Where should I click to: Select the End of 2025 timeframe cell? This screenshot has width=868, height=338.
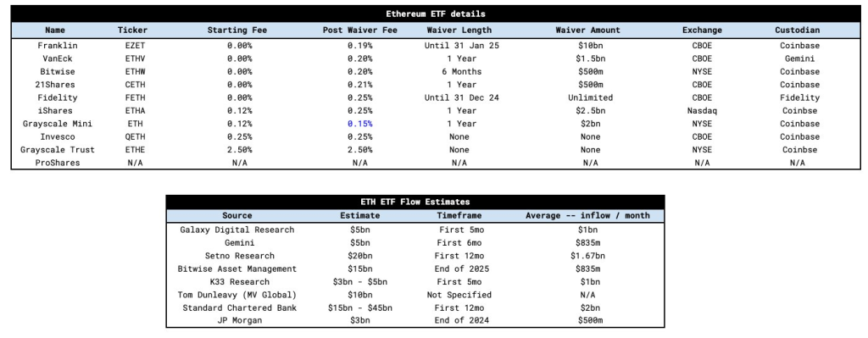(x=459, y=269)
